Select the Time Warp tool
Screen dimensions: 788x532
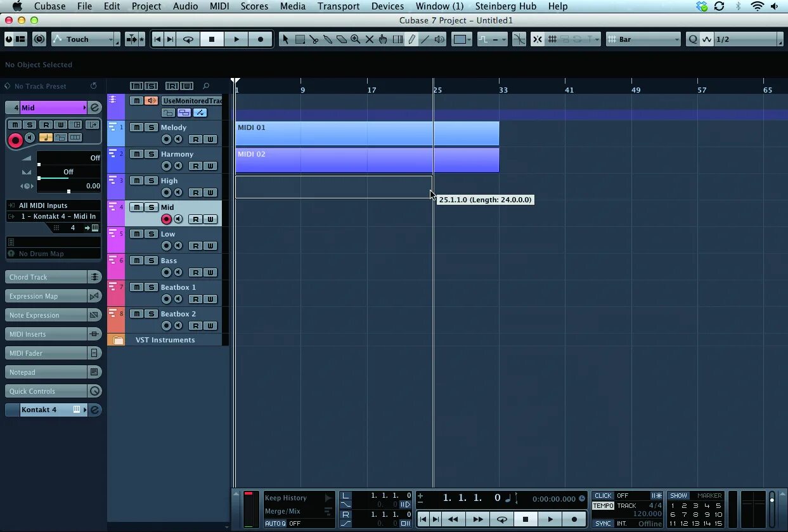(397, 39)
